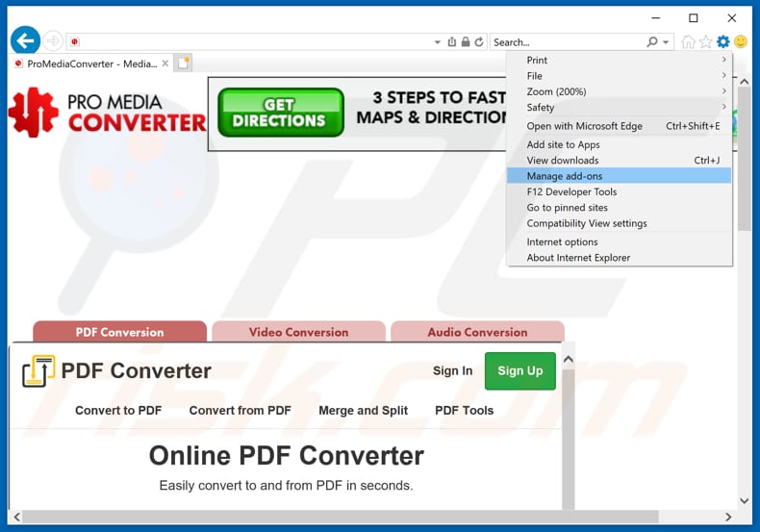Click the horizontal scroll left arrow

(x=17, y=517)
